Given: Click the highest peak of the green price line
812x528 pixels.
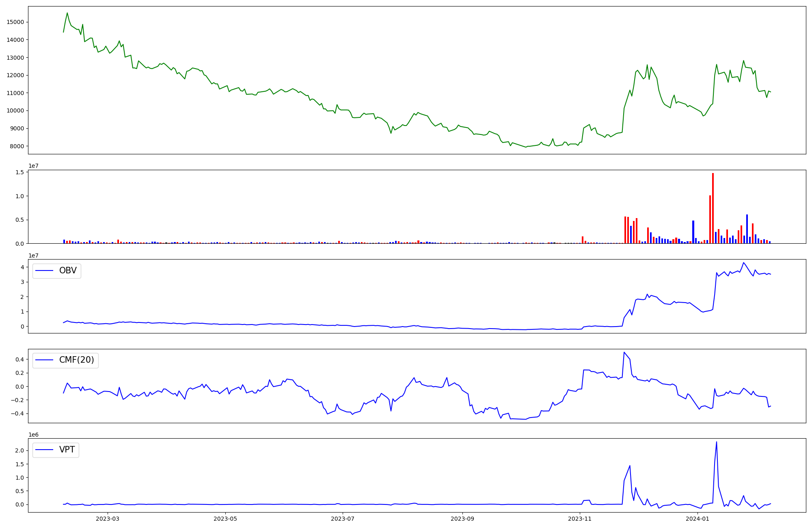Looking at the screenshot, I should (x=67, y=13).
